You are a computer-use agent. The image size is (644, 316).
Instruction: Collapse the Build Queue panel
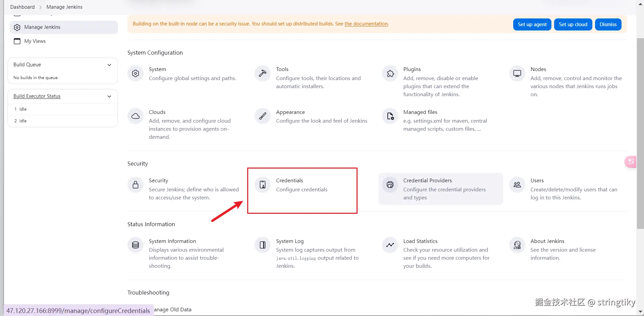pos(109,65)
